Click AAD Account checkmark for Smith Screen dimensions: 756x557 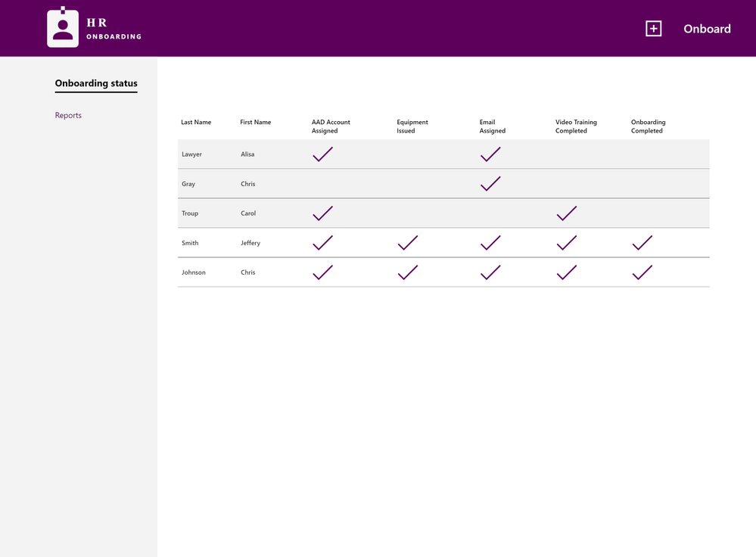pyautogui.click(x=322, y=243)
